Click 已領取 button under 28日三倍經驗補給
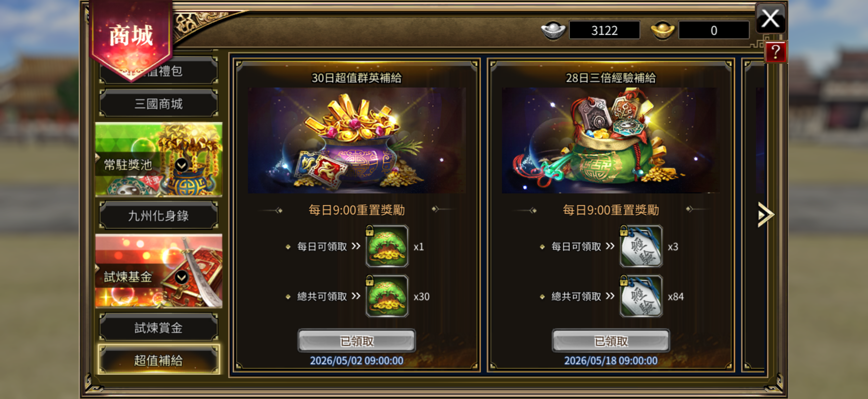Screen dimensions: 868x399 pos(610,341)
